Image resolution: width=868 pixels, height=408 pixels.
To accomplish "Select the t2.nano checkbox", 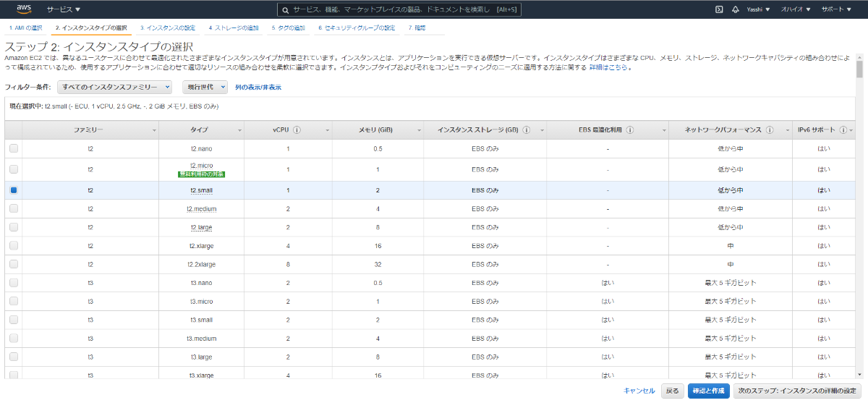I will [14, 148].
